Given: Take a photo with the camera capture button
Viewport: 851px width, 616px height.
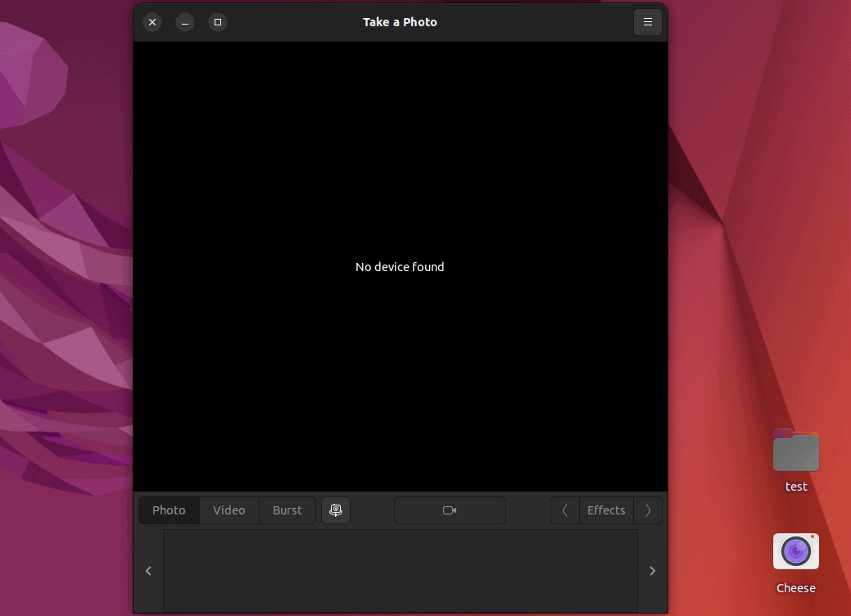Looking at the screenshot, I should (x=450, y=510).
